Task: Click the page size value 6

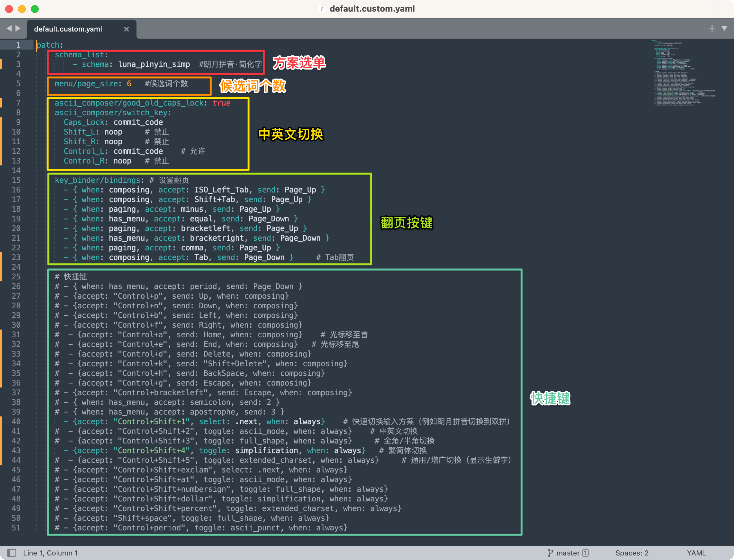Action: tap(129, 84)
